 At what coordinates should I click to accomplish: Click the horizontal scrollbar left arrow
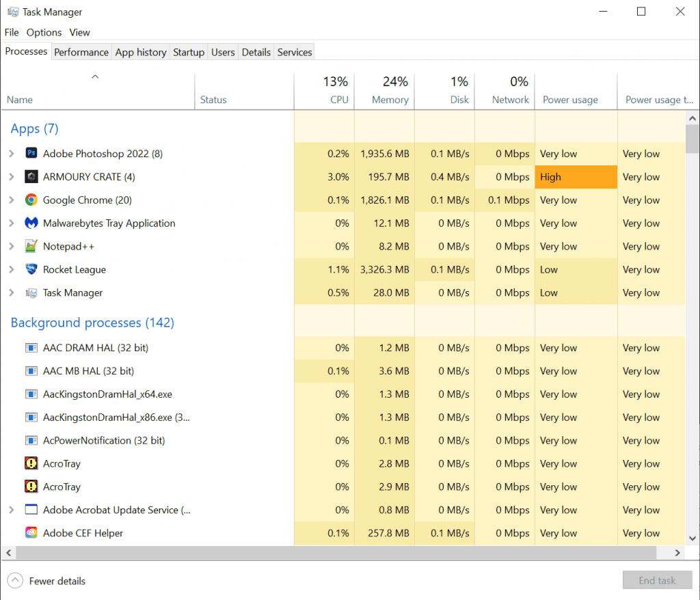click(8, 553)
